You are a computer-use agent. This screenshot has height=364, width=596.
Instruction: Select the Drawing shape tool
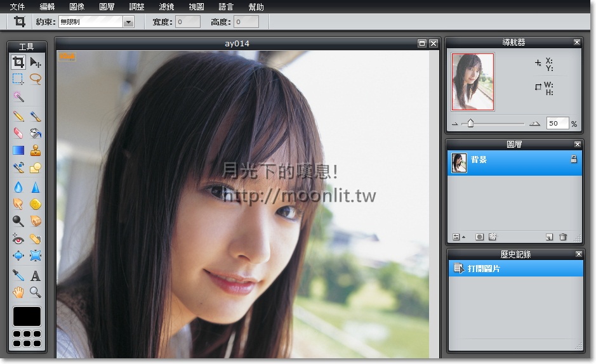36,167
